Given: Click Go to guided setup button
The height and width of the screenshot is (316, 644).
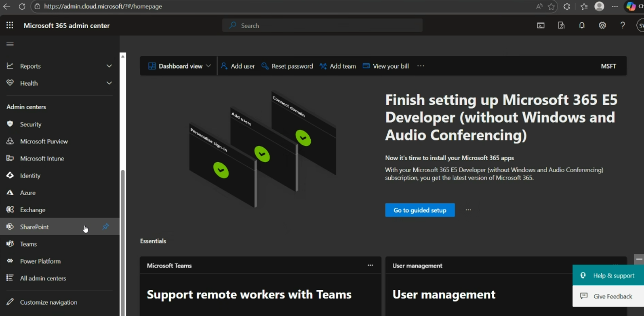Looking at the screenshot, I should point(420,210).
